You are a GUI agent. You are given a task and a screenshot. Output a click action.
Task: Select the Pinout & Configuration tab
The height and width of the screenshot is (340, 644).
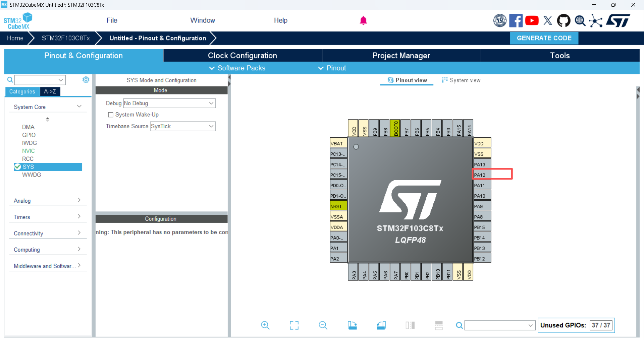[x=84, y=56]
